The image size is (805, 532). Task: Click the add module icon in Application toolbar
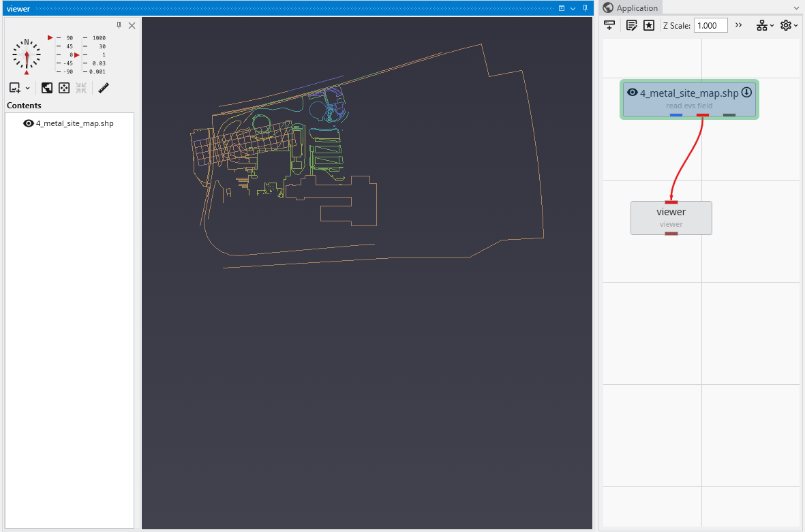(x=609, y=25)
